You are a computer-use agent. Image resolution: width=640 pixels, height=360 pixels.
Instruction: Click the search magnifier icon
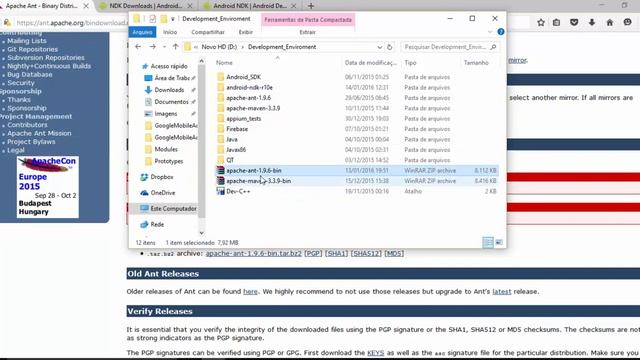(x=493, y=47)
